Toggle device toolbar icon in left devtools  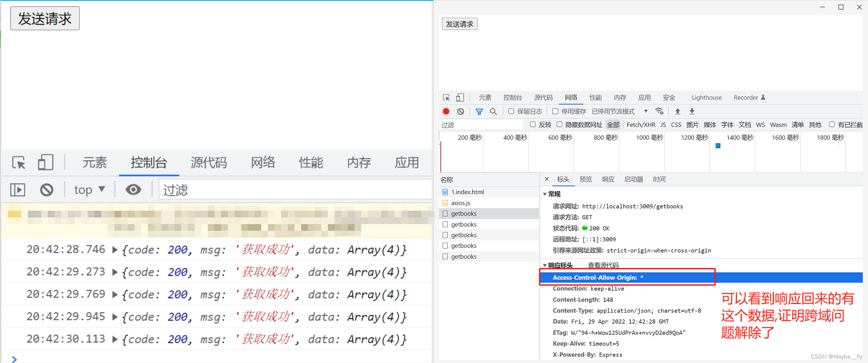click(x=46, y=163)
